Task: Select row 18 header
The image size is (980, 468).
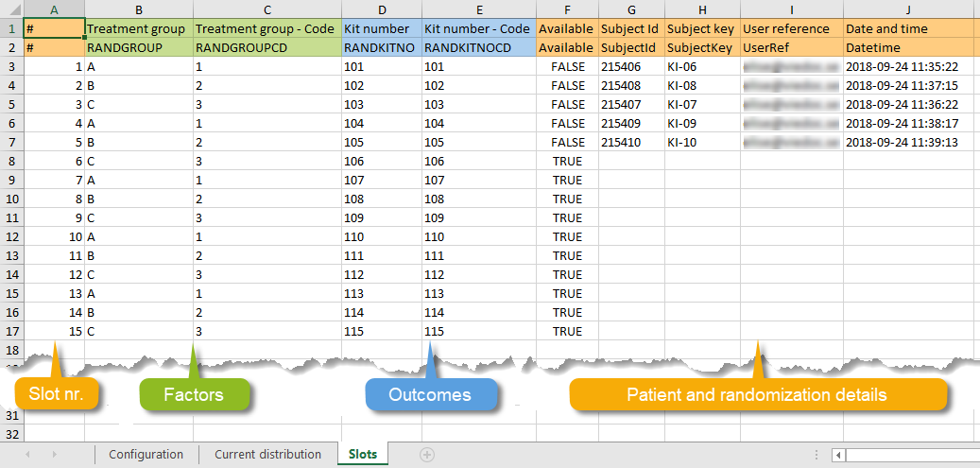Action: (x=10, y=350)
